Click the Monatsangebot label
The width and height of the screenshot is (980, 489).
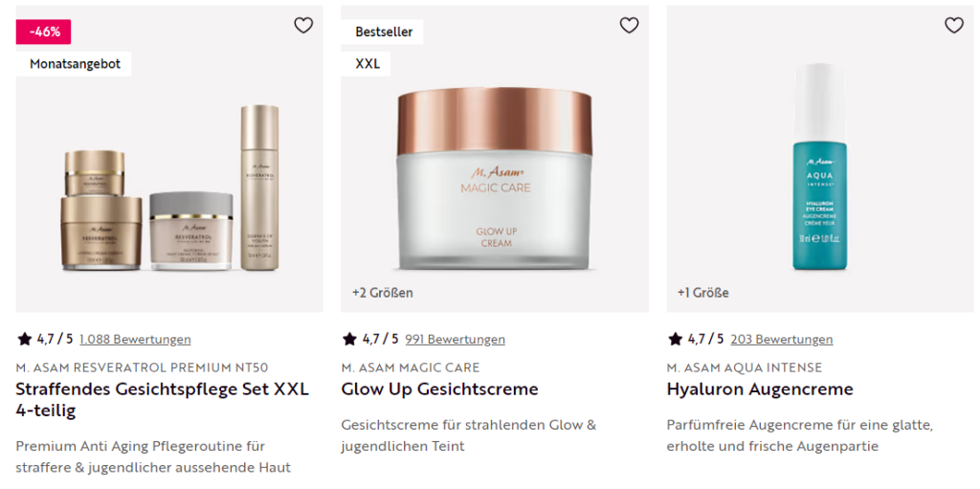click(x=75, y=64)
